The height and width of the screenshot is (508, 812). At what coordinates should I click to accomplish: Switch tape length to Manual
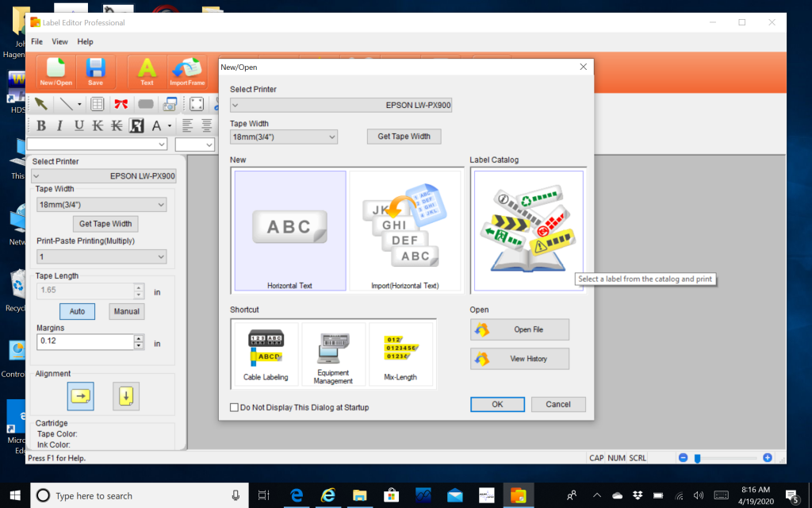[x=126, y=311]
